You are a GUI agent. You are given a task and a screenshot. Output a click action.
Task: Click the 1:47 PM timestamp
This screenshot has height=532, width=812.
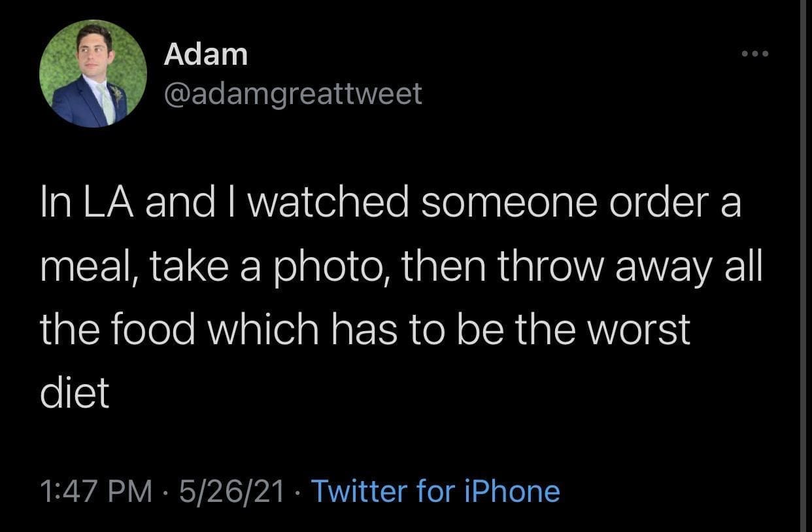(95, 491)
